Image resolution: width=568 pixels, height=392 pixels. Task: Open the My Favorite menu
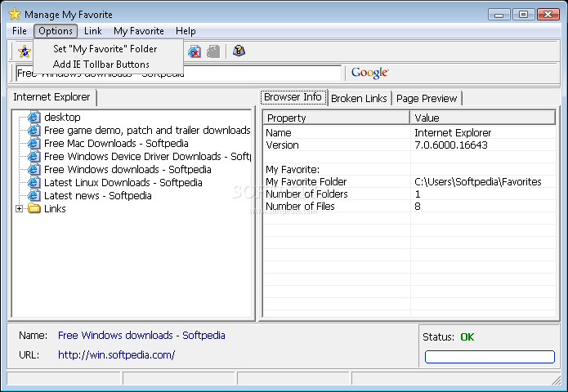[139, 31]
